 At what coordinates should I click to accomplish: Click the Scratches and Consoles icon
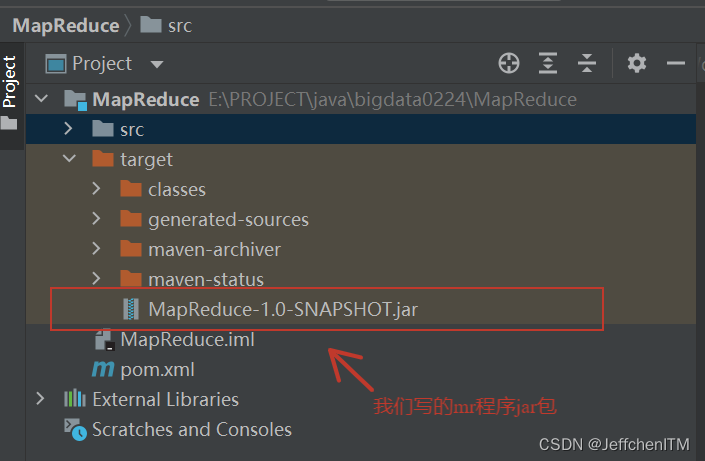(75, 429)
